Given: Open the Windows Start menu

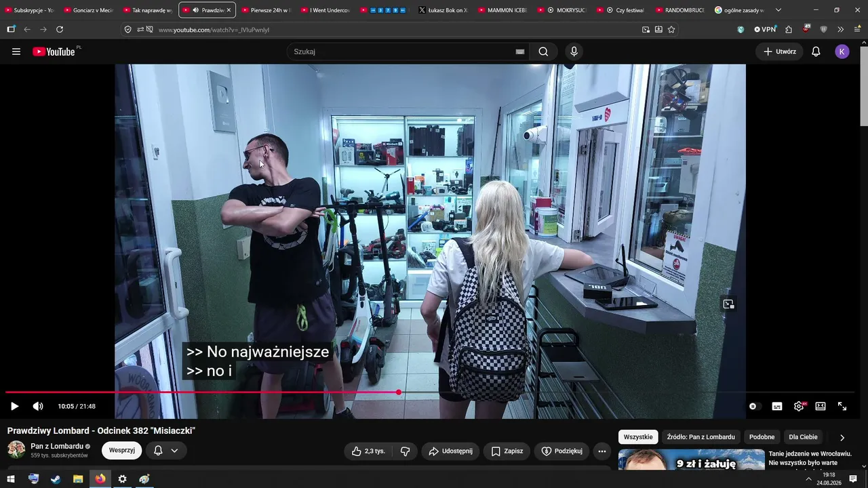Looking at the screenshot, I should click(x=11, y=479).
